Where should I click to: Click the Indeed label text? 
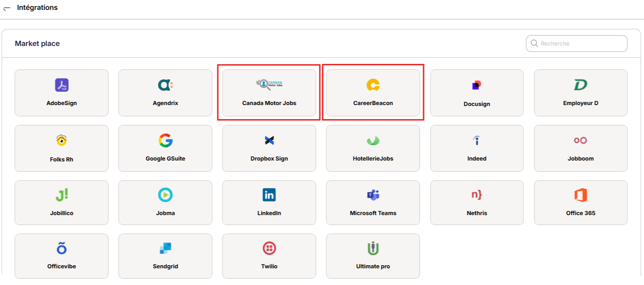477,159
